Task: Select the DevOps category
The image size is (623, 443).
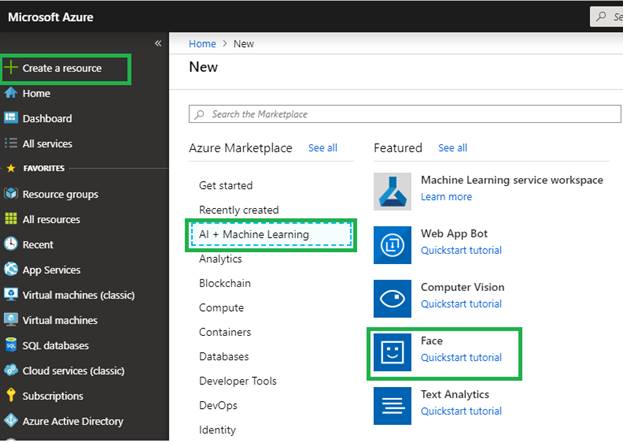Action: click(x=218, y=405)
